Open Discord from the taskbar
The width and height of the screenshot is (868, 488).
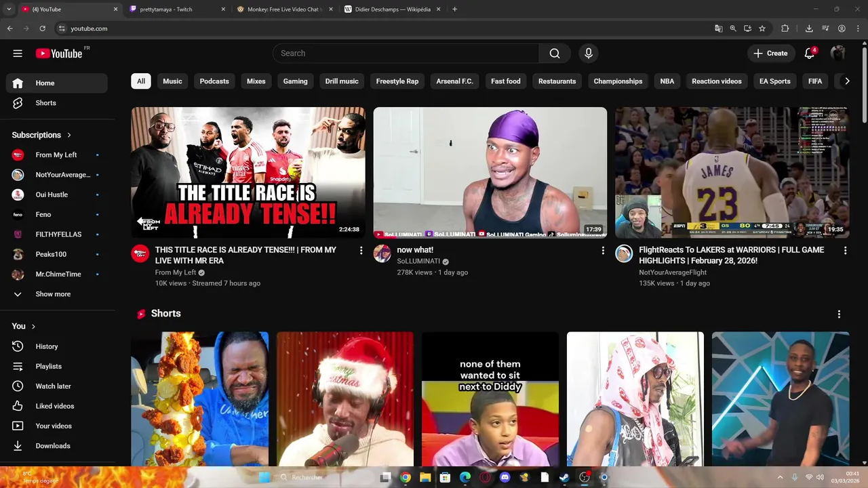point(505,477)
